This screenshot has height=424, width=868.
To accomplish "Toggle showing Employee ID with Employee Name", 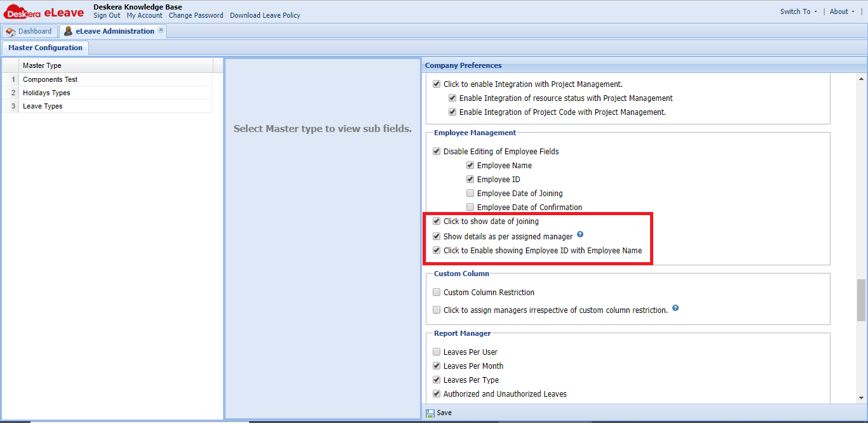I will (x=437, y=250).
